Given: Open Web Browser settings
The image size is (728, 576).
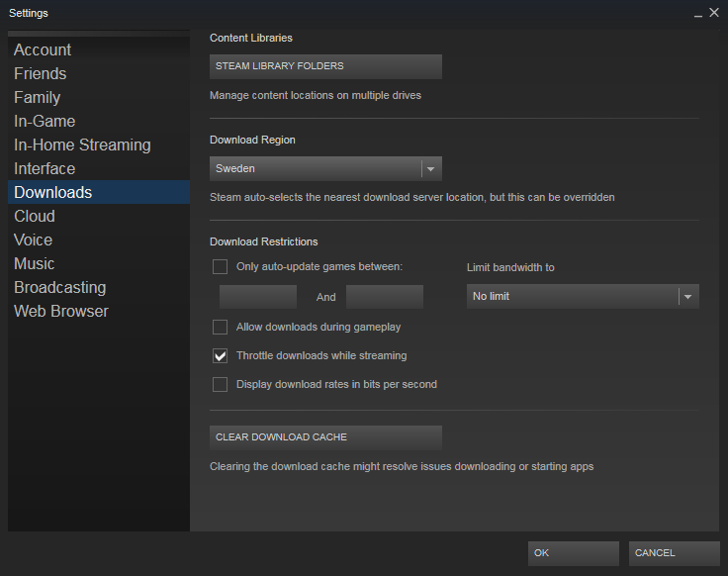Looking at the screenshot, I should [99, 311].
